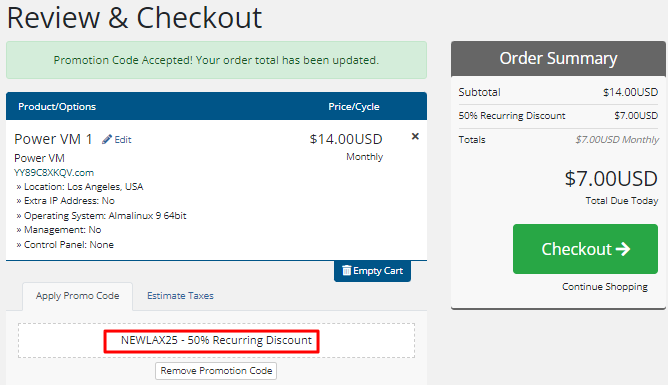Click the 50% Recurring Discount summary row
This screenshot has height=385, width=668.
pyautogui.click(x=558, y=115)
